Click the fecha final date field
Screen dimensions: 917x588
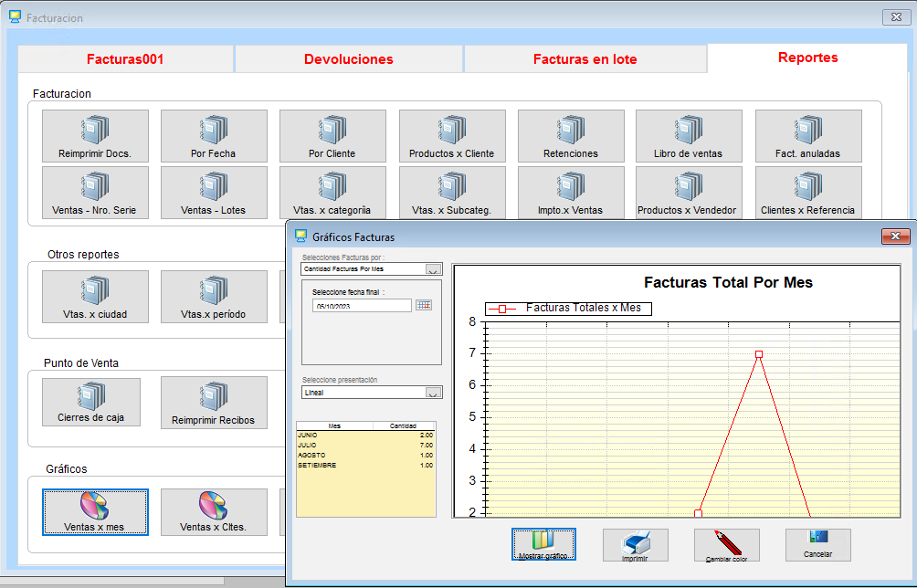point(362,306)
